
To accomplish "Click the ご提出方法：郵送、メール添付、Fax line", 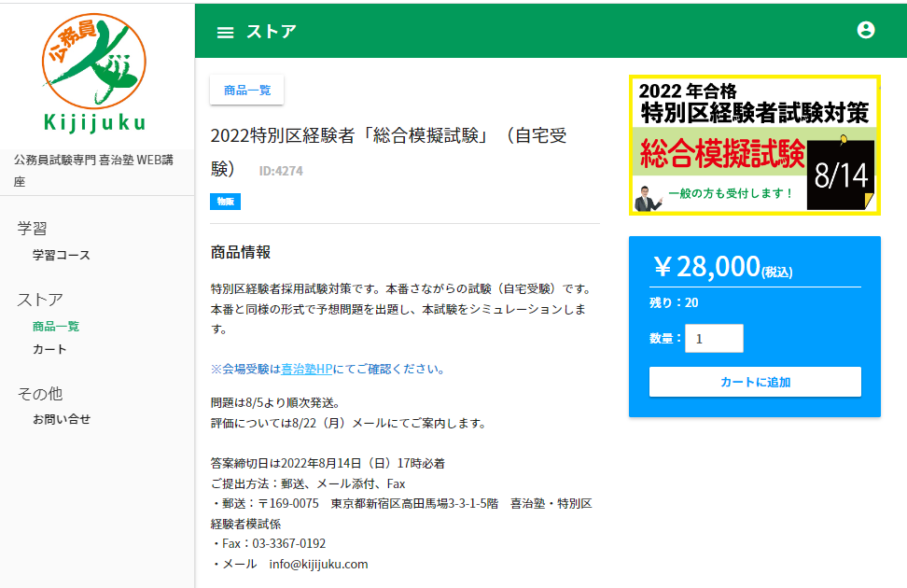I will pos(308,483).
